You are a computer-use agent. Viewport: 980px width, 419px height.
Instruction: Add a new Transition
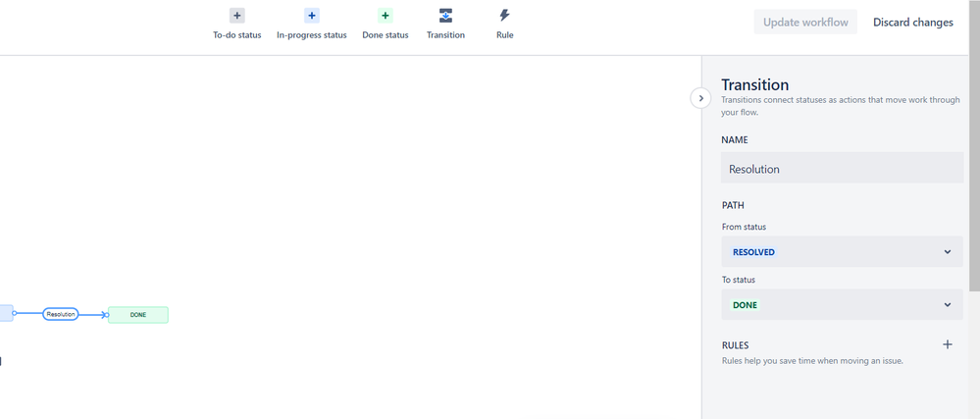pyautogui.click(x=445, y=25)
